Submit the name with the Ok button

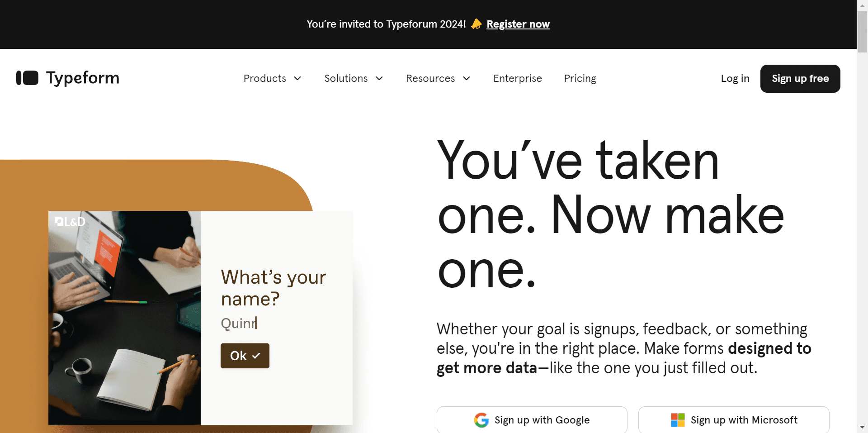[245, 356]
